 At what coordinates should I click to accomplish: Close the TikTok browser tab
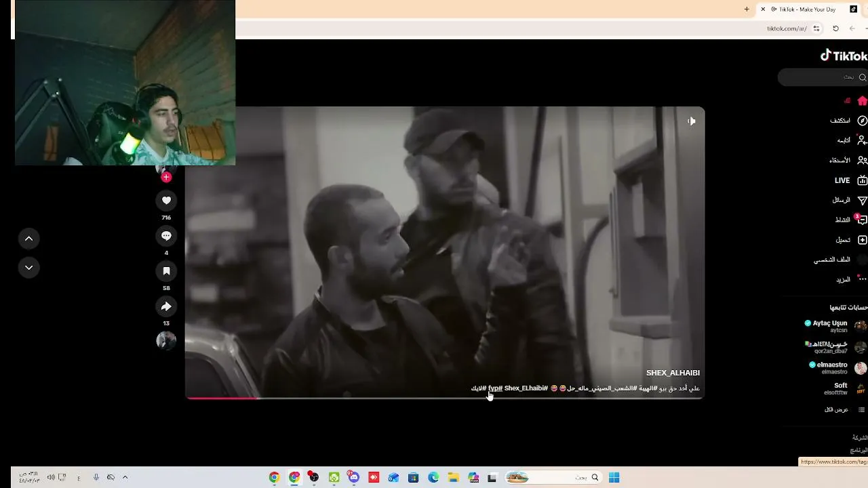[x=763, y=9]
